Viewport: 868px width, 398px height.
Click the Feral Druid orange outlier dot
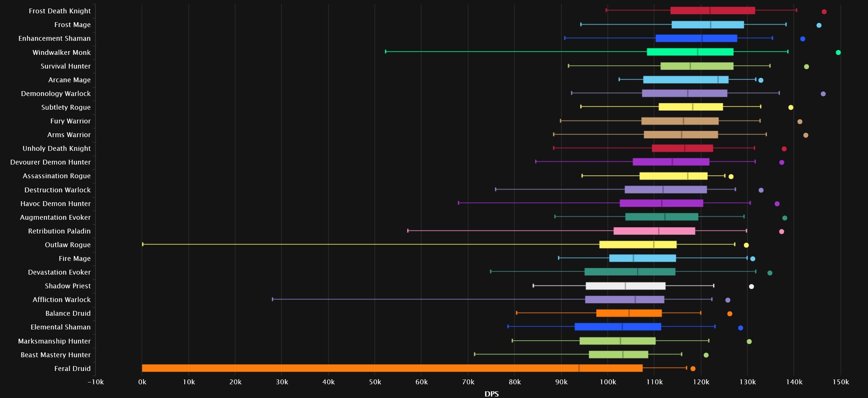pyautogui.click(x=693, y=369)
